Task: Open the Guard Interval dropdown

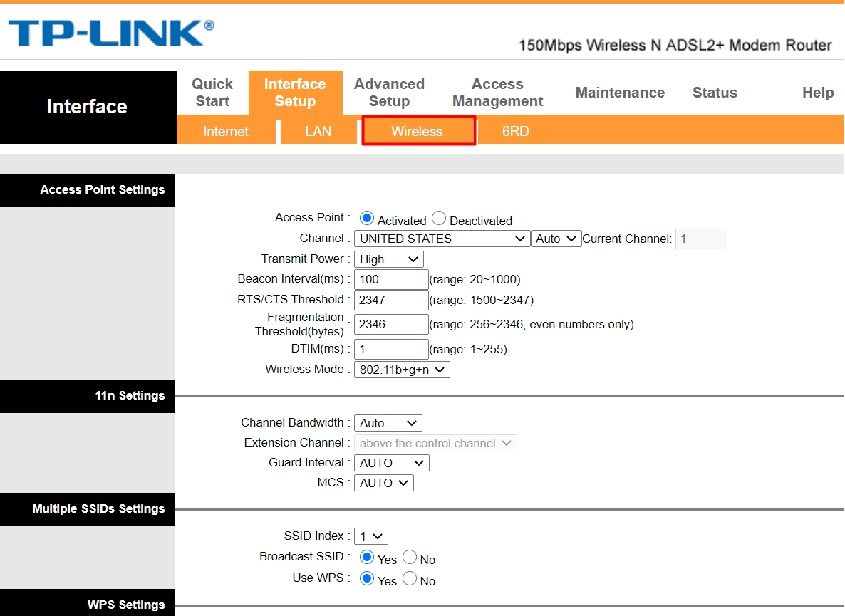Action: [x=391, y=463]
